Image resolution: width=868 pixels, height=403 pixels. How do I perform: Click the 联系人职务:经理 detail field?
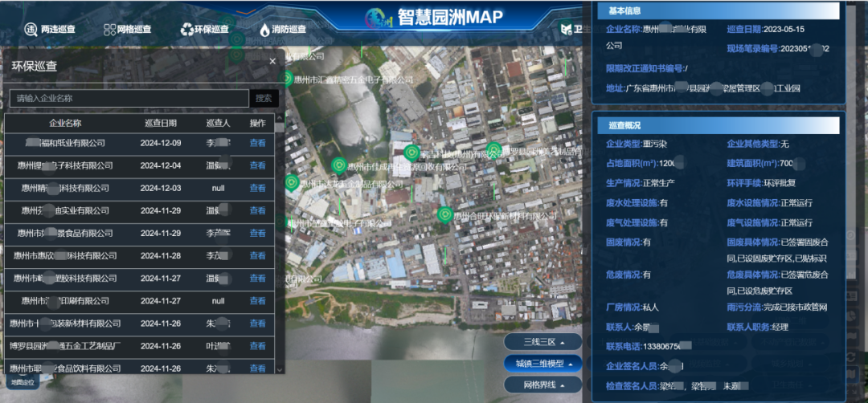pos(757,328)
